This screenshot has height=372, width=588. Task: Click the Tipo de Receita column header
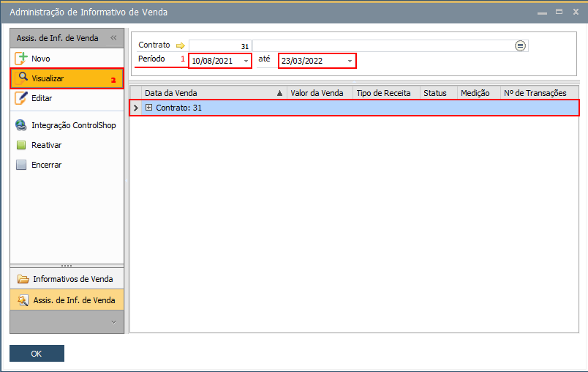[x=386, y=93]
